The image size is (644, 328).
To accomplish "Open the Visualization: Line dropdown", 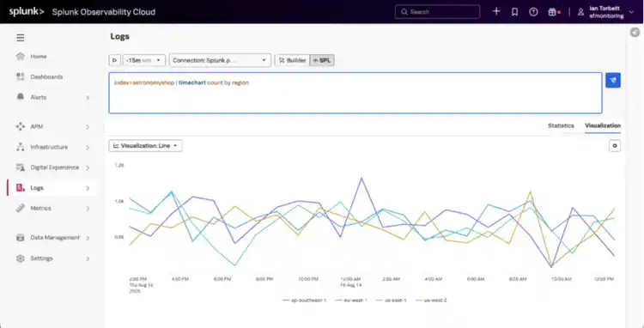I will click(145, 146).
